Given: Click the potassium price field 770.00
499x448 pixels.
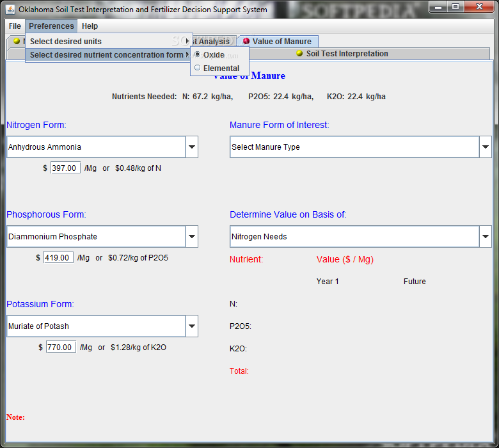Looking at the screenshot, I should click(61, 347).
